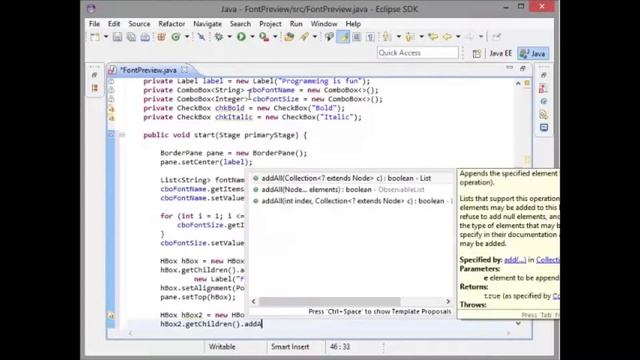The image size is (640, 360).
Task: Toggle Block Selection Mode
Action: click(x=357, y=37)
